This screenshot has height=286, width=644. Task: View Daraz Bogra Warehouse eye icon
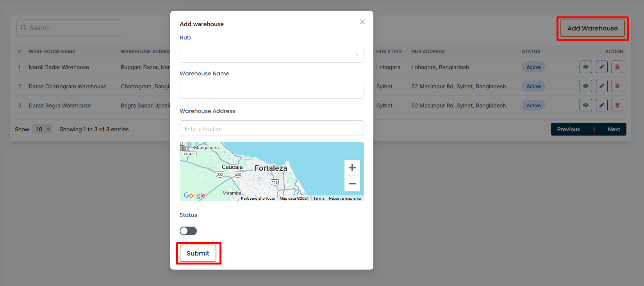pyautogui.click(x=585, y=105)
